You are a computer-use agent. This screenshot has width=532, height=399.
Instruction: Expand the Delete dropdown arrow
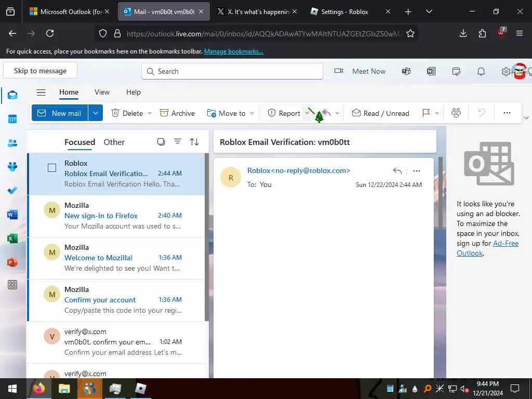point(150,113)
